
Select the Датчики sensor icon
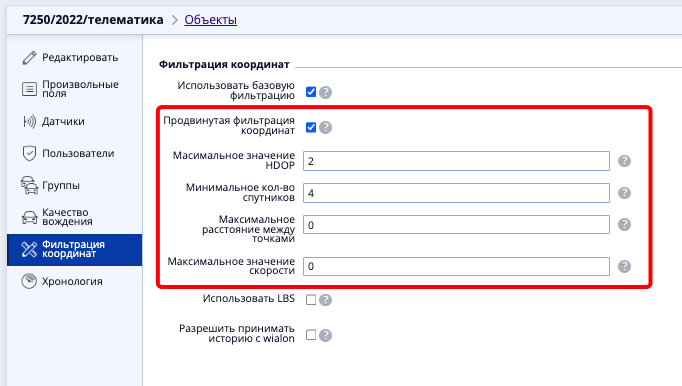[29, 121]
